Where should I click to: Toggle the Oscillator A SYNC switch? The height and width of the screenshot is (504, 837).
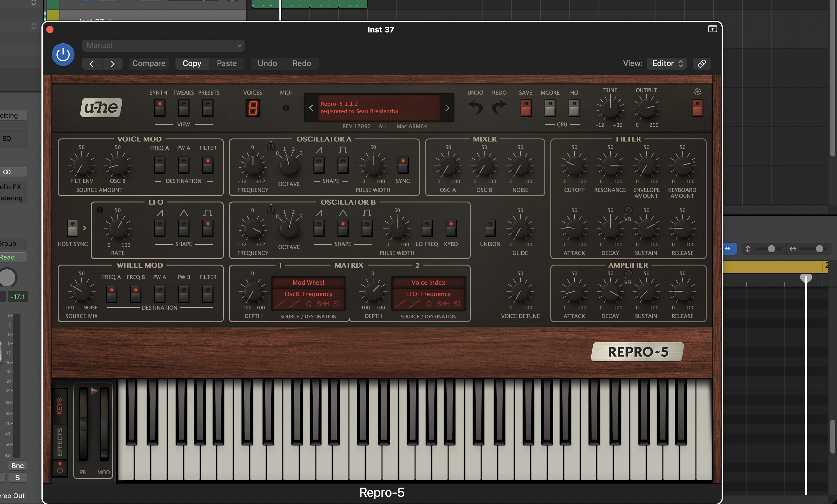tap(403, 165)
